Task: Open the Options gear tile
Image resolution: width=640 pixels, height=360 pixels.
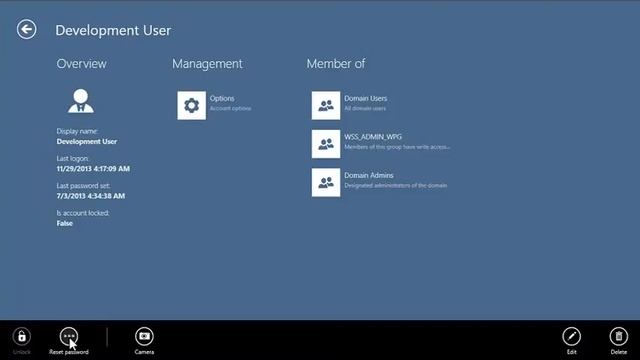Action: coord(191,105)
